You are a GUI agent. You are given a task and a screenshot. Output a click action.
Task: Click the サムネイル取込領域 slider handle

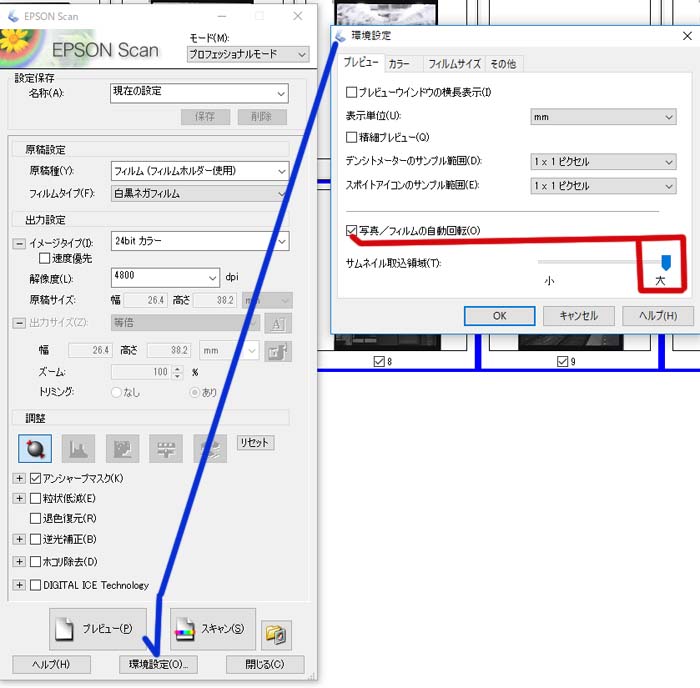click(666, 263)
